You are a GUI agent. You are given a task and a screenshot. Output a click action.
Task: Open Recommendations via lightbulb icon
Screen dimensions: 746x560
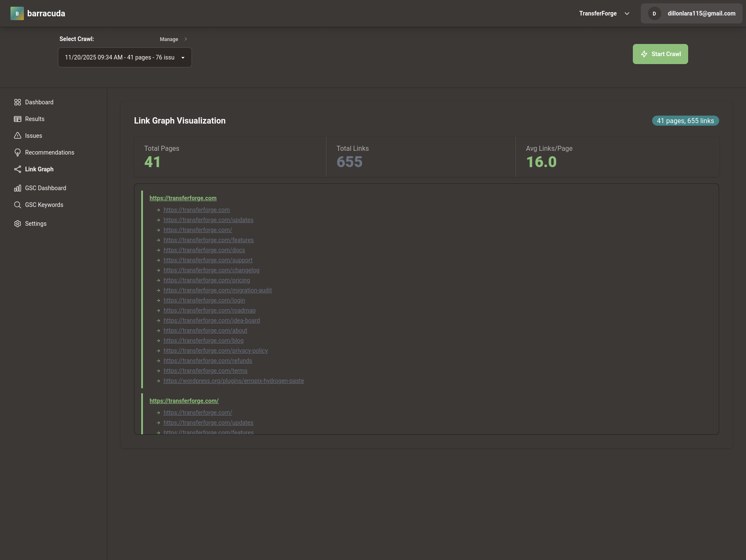(18, 152)
